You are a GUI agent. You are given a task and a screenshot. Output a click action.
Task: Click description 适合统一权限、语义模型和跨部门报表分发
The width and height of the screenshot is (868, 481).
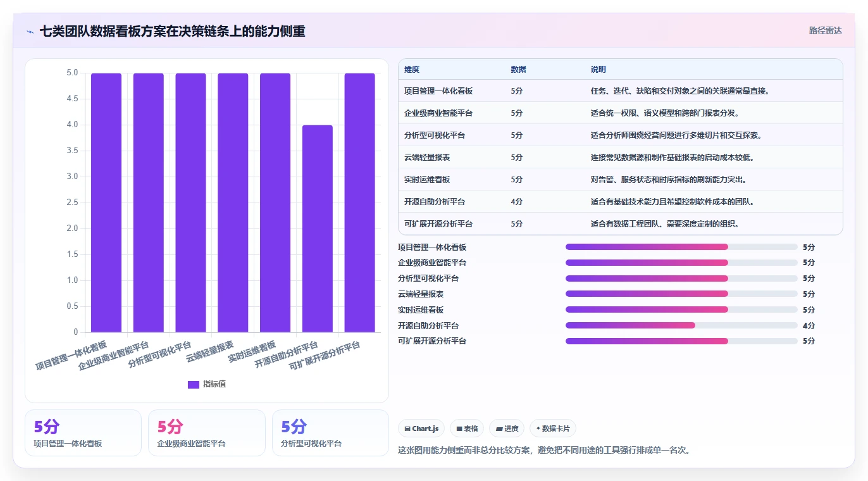click(665, 113)
